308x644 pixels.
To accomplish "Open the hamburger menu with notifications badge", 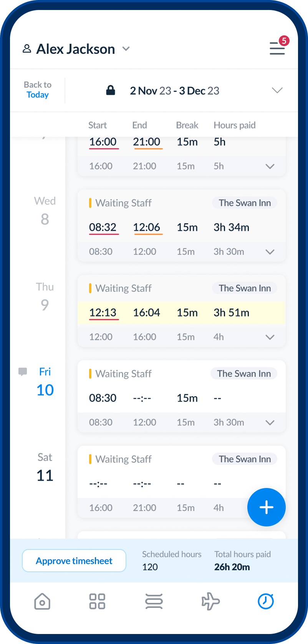I will coord(277,48).
